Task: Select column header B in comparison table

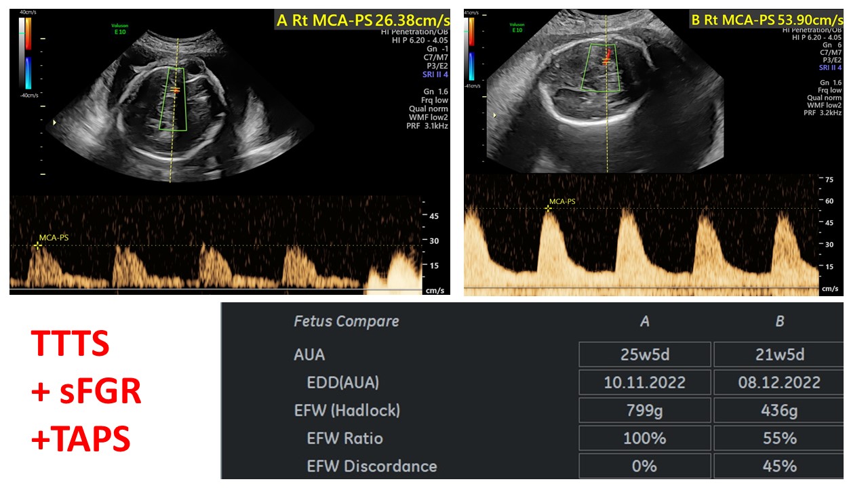Action: [779, 321]
